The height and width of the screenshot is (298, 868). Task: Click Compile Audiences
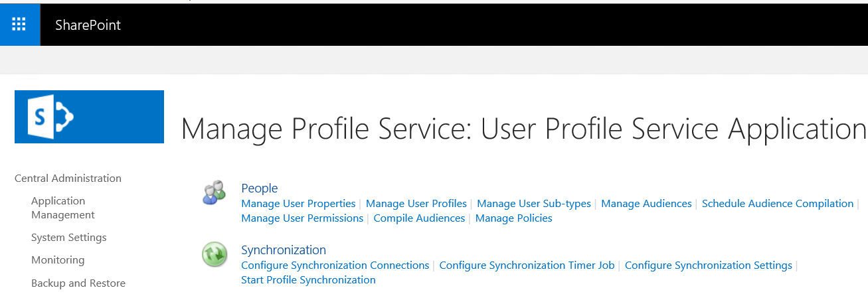click(x=419, y=218)
